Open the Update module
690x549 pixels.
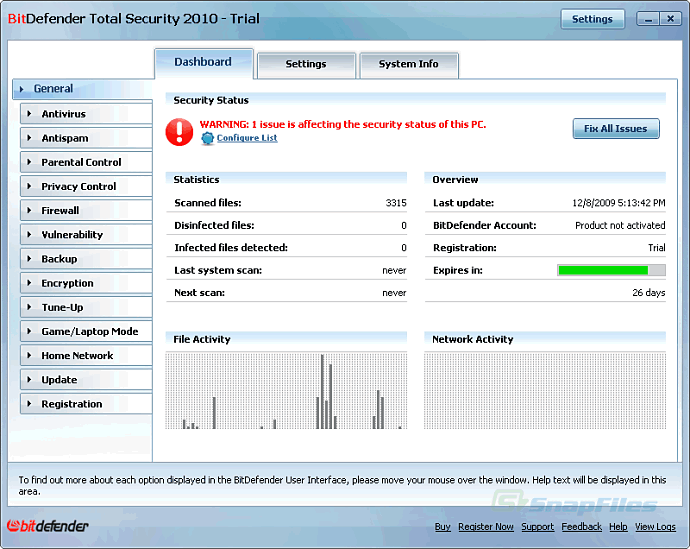coord(86,380)
